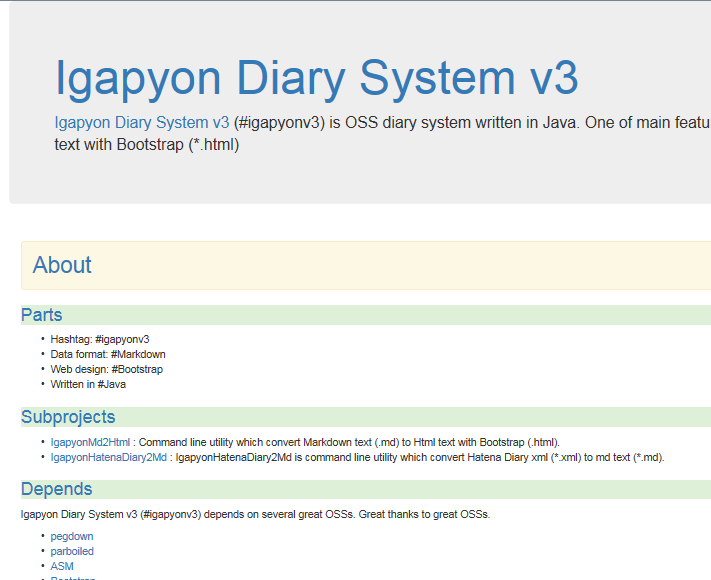The height and width of the screenshot is (580, 711).
Task: Select the 'Written in #Java' list item
Action: tap(88, 384)
